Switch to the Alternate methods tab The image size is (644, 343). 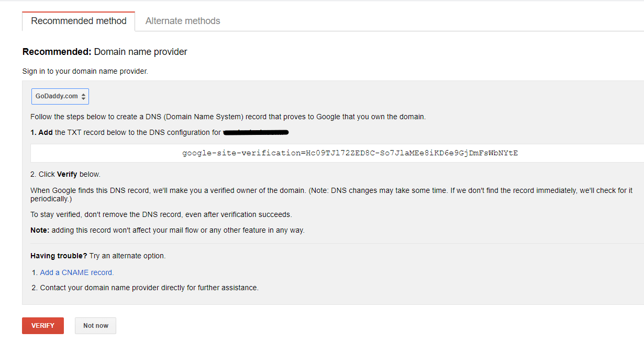pyautogui.click(x=182, y=21)
